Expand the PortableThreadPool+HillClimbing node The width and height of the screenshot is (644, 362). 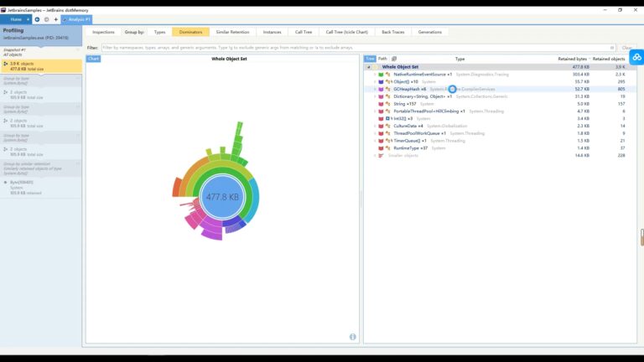pyautogui.click(x=375, y=111)
